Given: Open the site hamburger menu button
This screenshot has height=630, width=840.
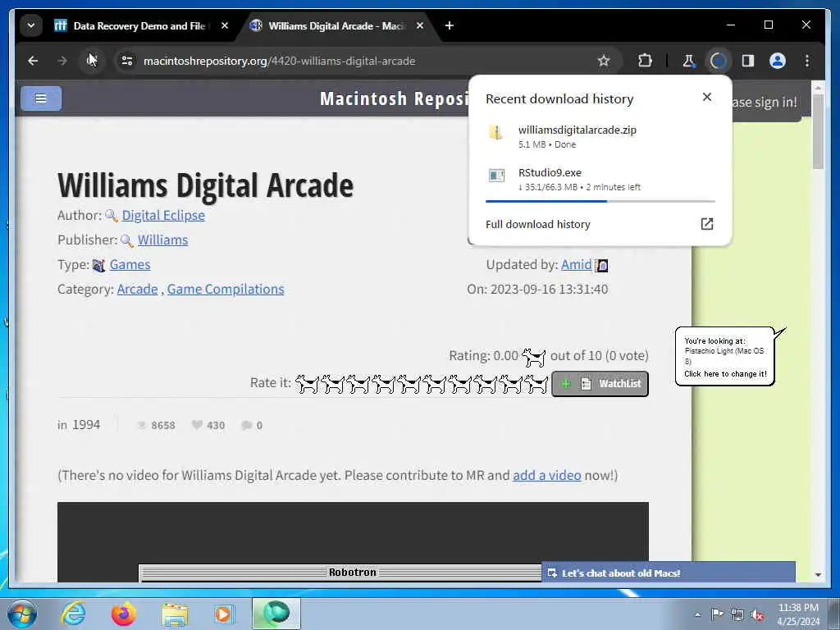Looking at the screenshot, I should [x=41, y=98].
